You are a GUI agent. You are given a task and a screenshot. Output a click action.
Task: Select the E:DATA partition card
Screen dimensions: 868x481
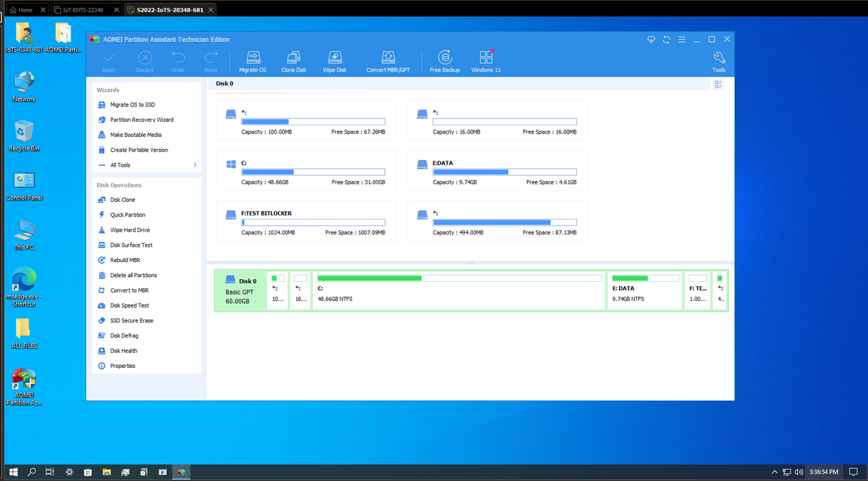tap(498, 171)
